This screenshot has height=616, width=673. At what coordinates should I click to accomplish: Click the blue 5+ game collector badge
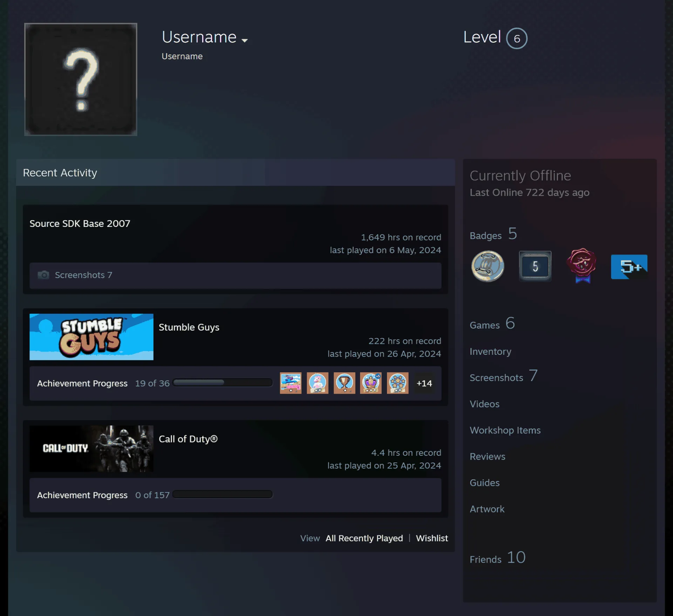pos(629,267)
